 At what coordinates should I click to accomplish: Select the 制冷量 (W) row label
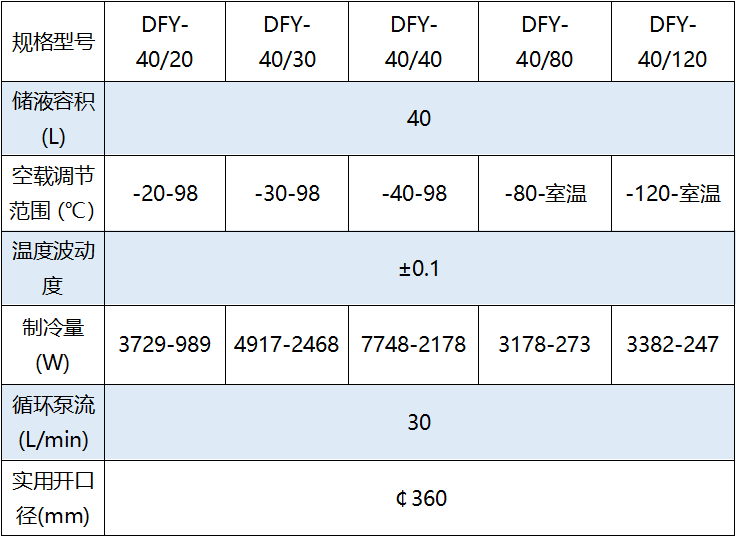pyautogui.click(x=53, y=344)
